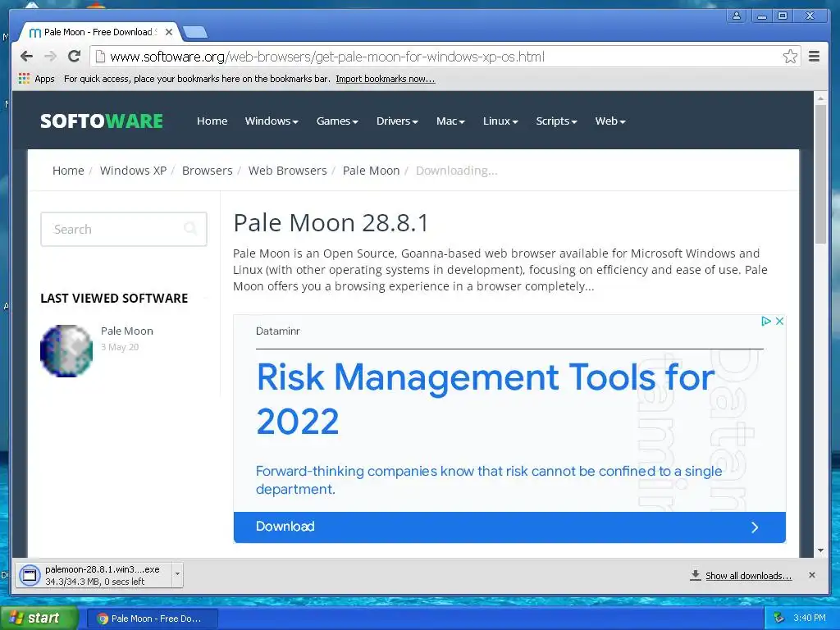Go back using the browser back arrow

click(x=26, y=57)
